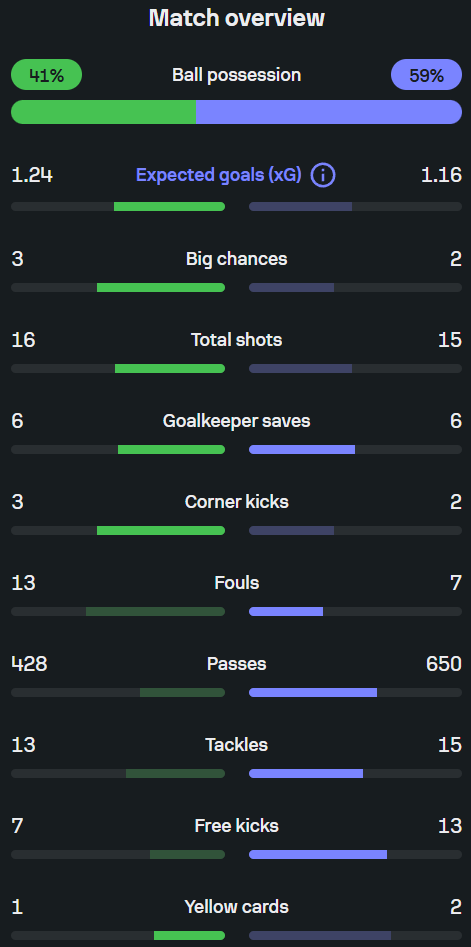The height and width of the screenshot is (947, 471).
Task: Click the Total shots label
Action: (x=237, y=340)
